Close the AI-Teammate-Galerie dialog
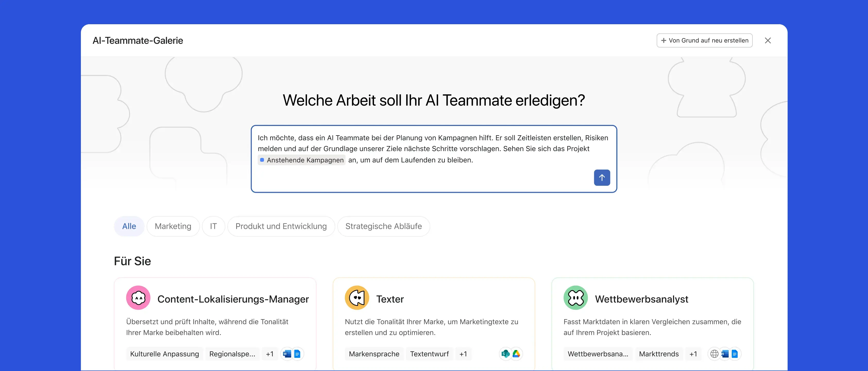Viewport: 868px width, 371px height. click(768, 40)
